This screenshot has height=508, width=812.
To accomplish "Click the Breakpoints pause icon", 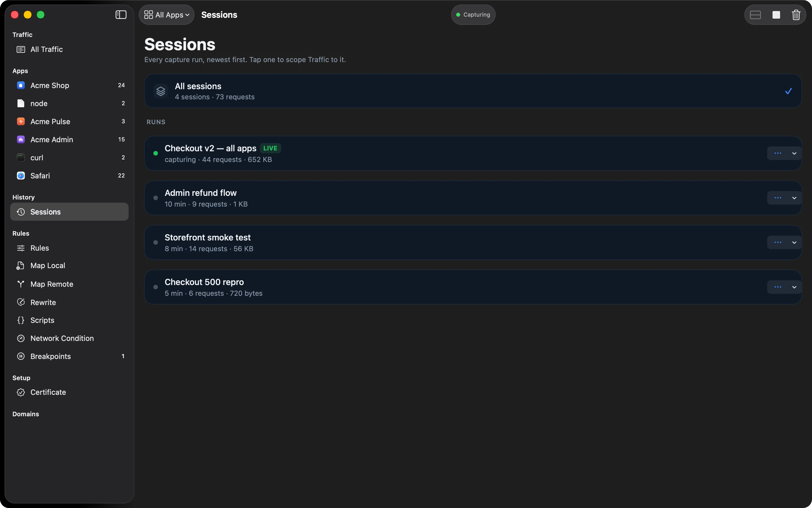I will 21,356.
